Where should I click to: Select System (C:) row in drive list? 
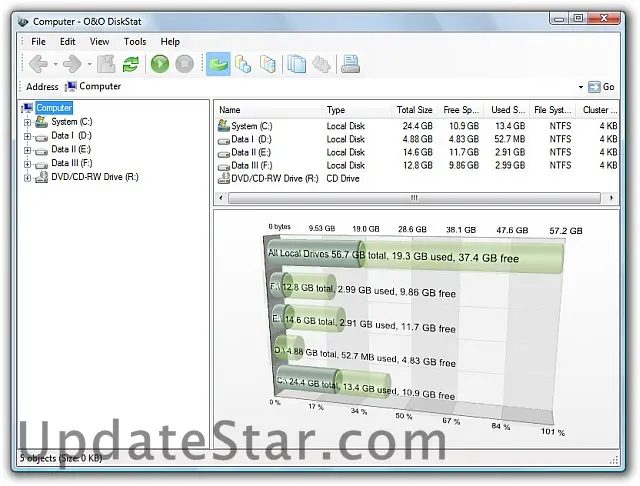[417, 126]
